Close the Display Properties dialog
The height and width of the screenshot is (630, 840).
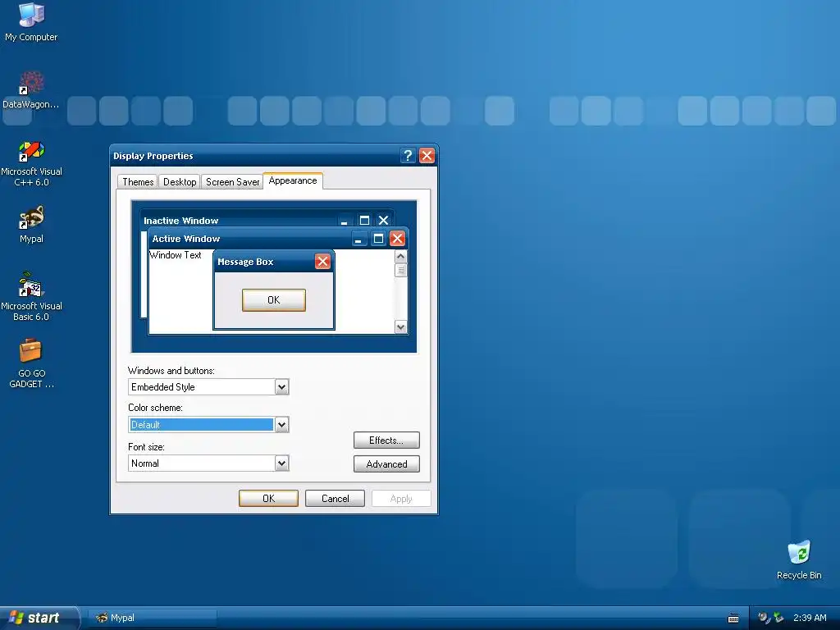point(427,155)
